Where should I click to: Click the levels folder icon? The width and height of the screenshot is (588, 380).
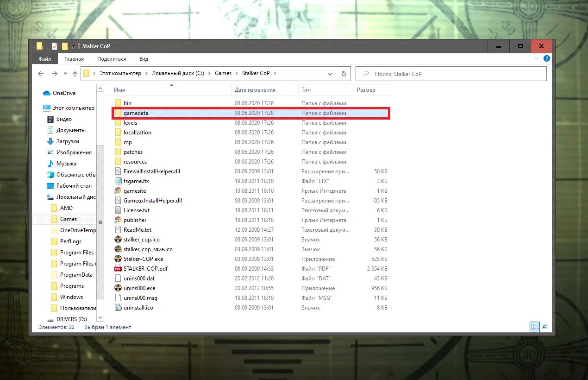[118, 123]
